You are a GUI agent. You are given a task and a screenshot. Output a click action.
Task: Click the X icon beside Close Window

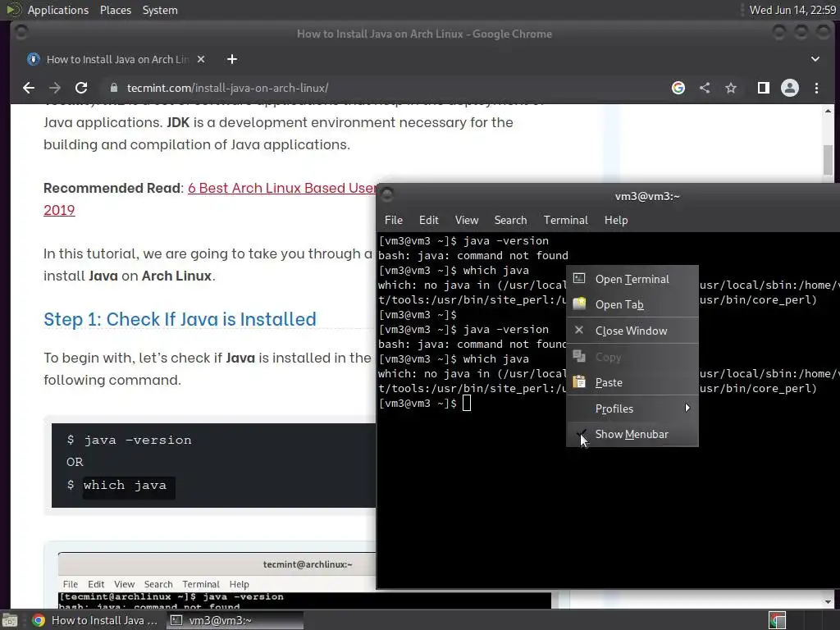579,330
